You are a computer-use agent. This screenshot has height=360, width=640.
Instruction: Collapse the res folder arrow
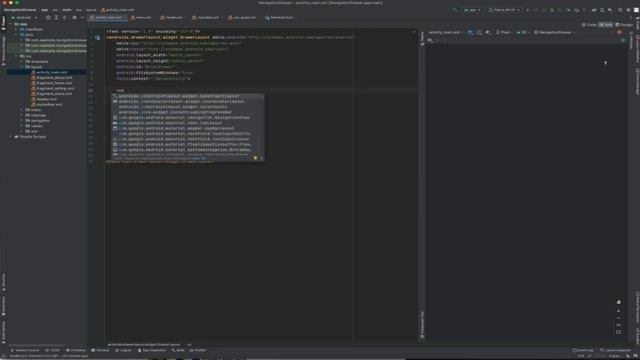click(x=16, y=56)
